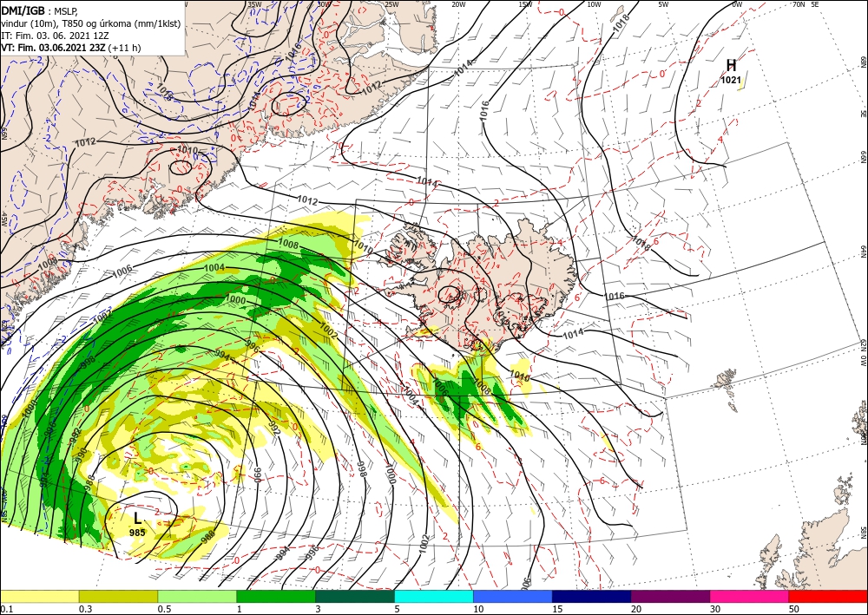Viewport: 868px width, 615px height.
Task: Click the navy 15 mm legend swatch
Action: coord(592,596)
